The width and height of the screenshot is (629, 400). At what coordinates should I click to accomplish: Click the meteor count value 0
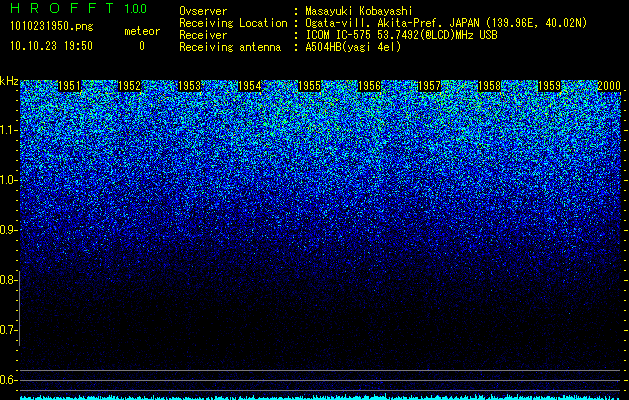(x=142, y=46)
